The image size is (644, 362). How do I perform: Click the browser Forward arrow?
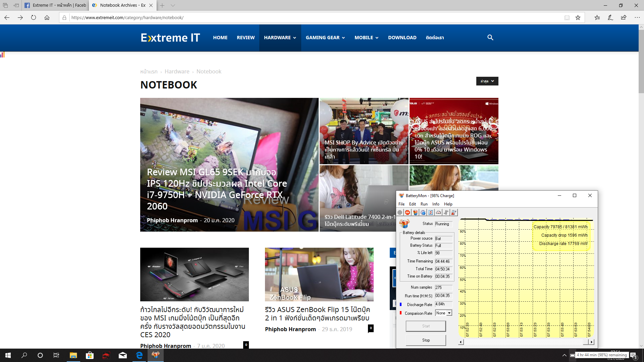click(x=20, y=17)
